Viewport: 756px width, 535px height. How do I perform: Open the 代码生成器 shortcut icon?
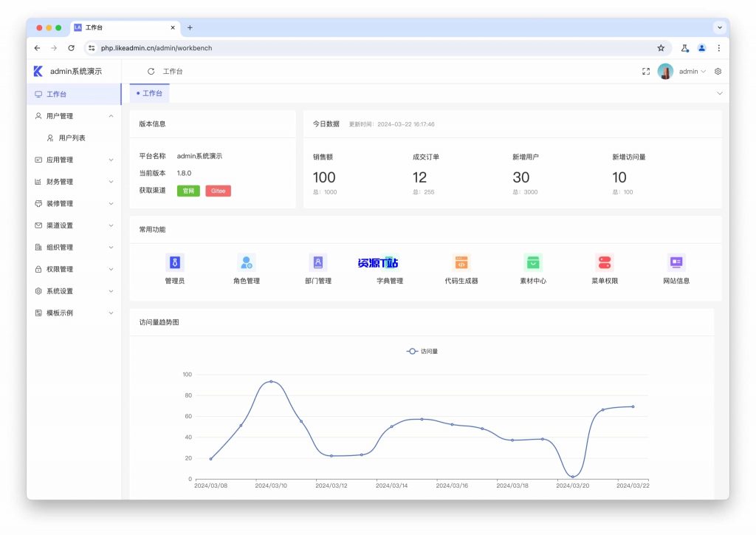[x=461, y=262]
